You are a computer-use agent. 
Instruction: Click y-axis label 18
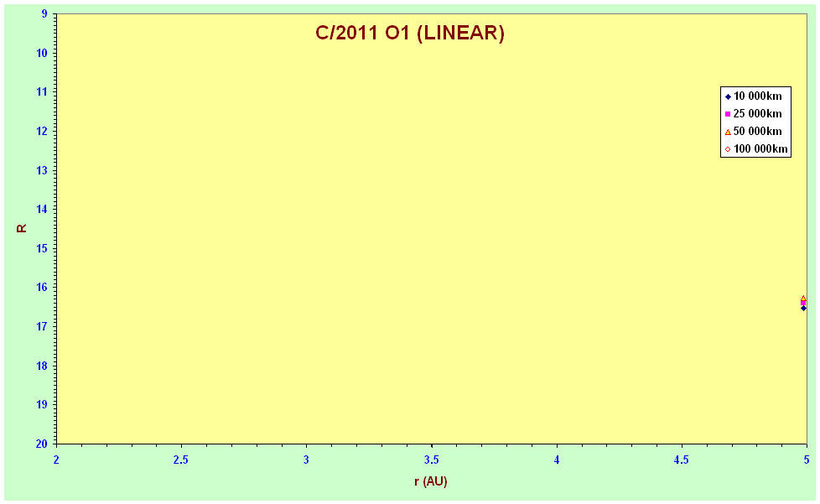(x=42, y=366)
